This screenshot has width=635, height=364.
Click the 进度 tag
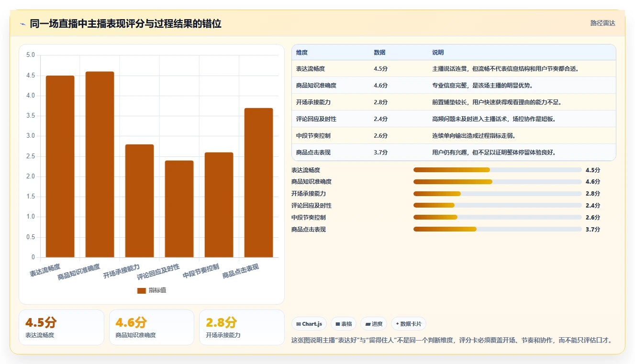374,324
